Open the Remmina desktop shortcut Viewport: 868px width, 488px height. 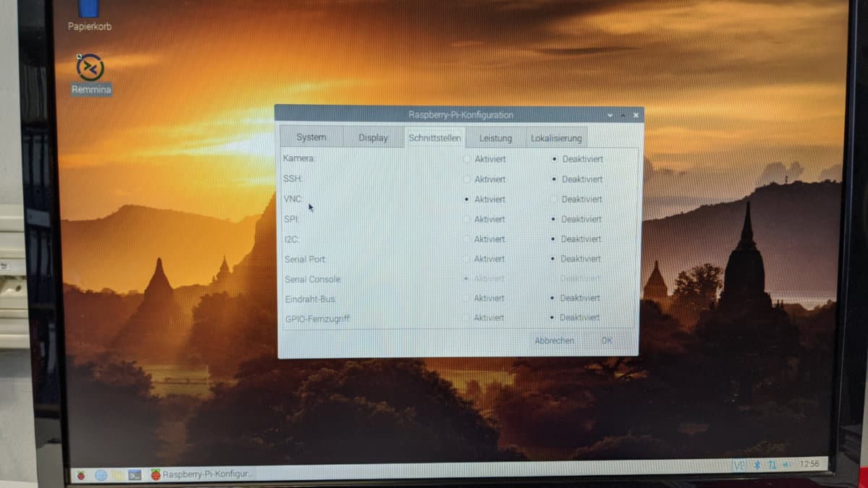click(x=90, y=69)
